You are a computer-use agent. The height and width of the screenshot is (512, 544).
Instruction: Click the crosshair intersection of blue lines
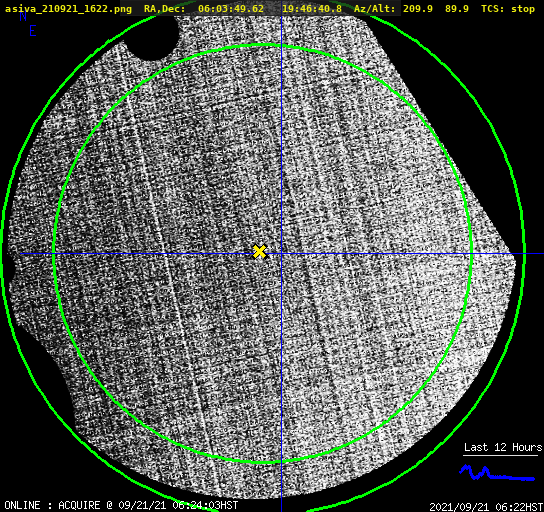[x=281, y=254]
